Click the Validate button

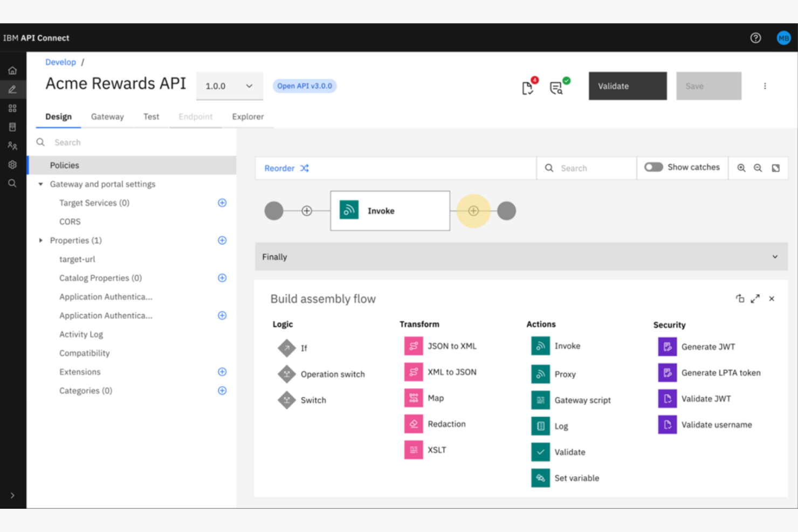click(628, 86)
